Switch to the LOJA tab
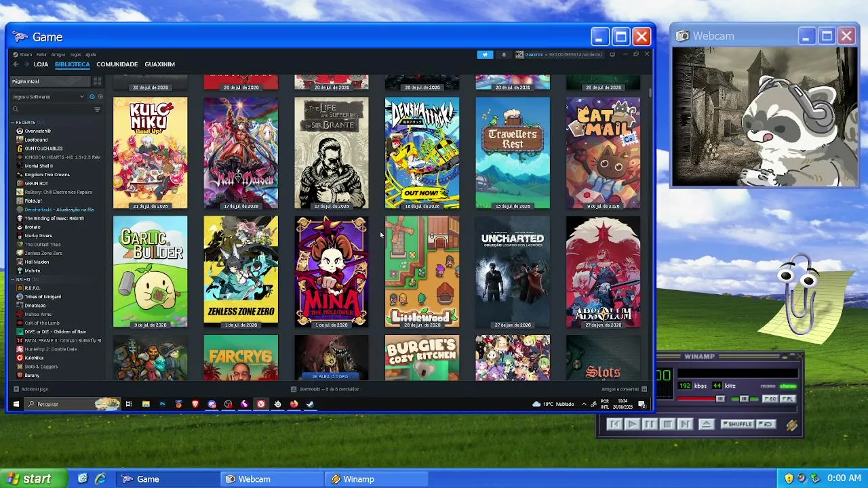 coord(41,64)
